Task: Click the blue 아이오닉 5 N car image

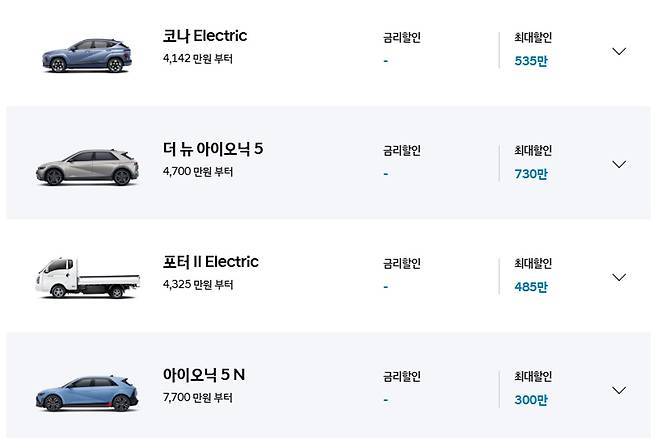Action: click(x=84, y=393)
